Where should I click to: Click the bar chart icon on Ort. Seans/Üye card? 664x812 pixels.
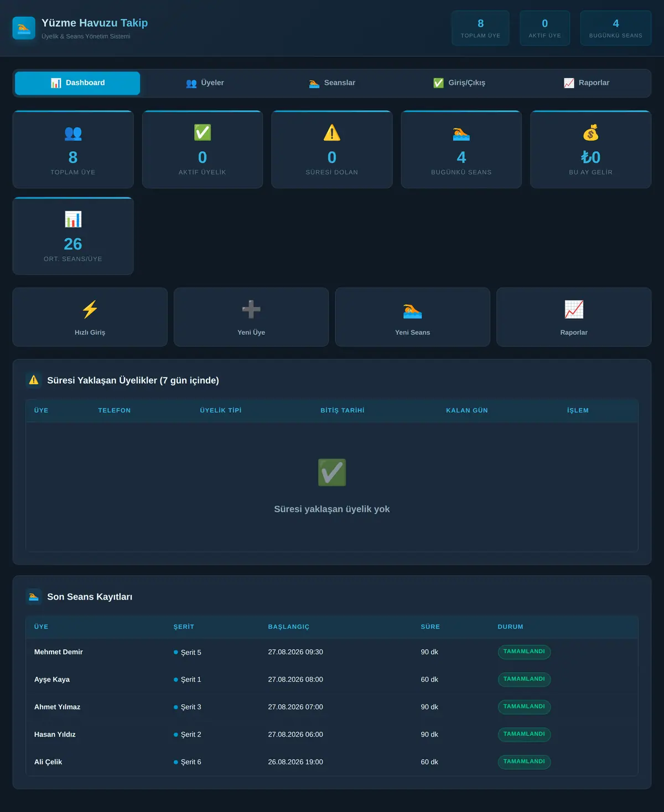tap(73, 219)
